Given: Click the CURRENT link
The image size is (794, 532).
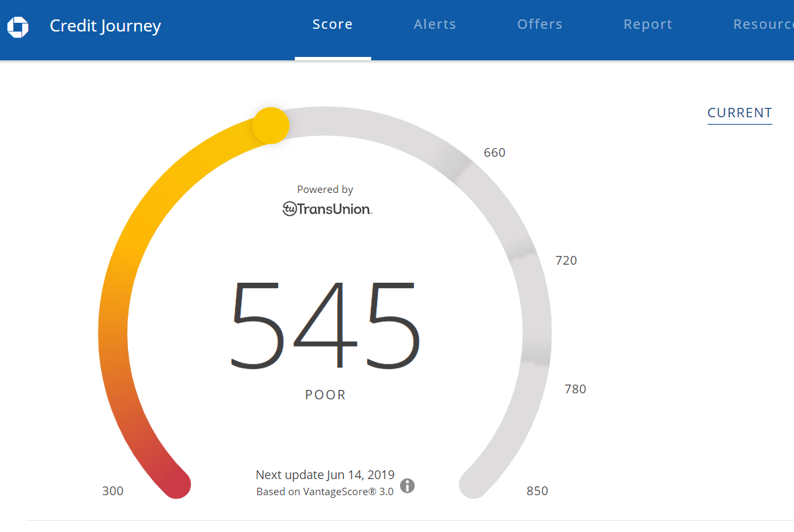Looking at the screenshot, I should 740,113.
